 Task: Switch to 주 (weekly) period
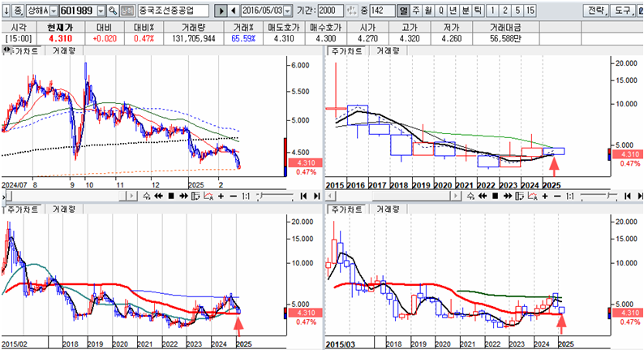coord(417,11)
